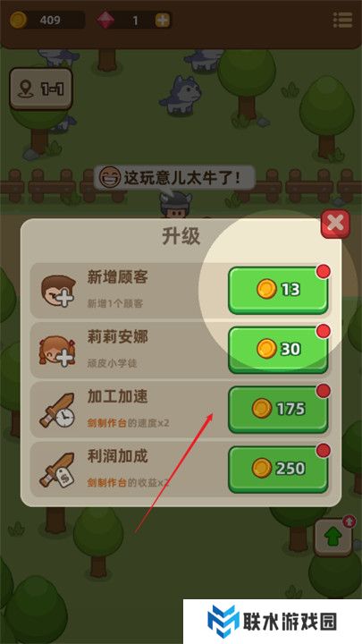Screen dimensions: 362x644
Task: Close the upgrade panel with red X
Action: tap(335, 224)
